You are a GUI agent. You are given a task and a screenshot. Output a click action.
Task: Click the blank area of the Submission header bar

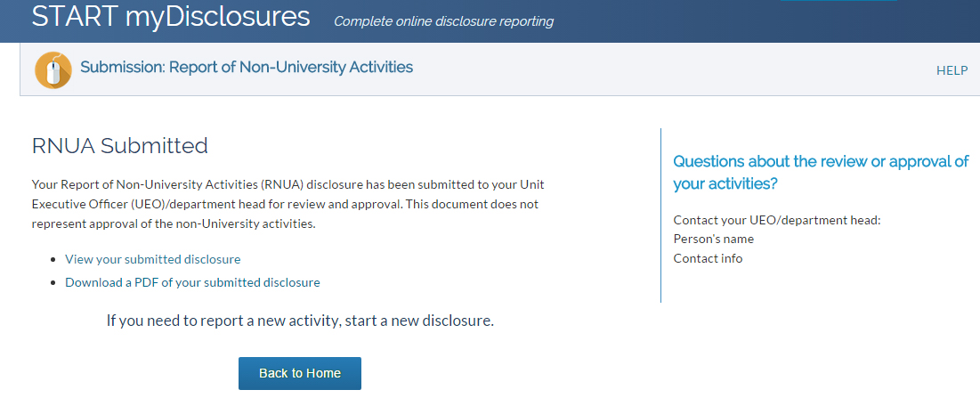675,69
